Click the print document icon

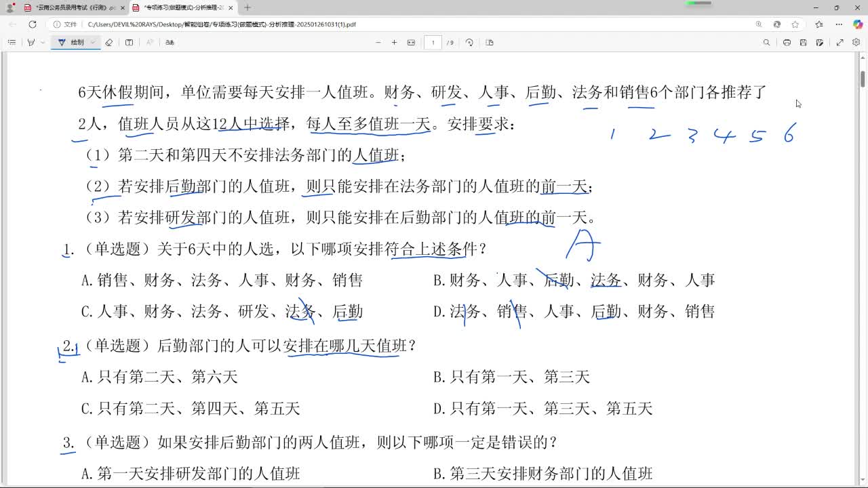click(x=787, y=42)
